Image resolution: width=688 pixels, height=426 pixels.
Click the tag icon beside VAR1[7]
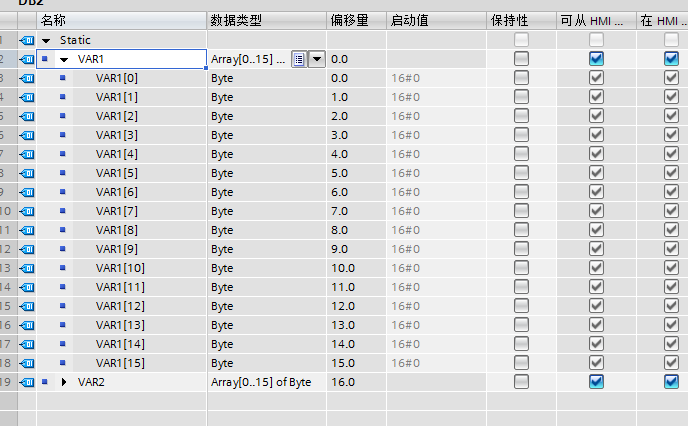pos(27,211)
